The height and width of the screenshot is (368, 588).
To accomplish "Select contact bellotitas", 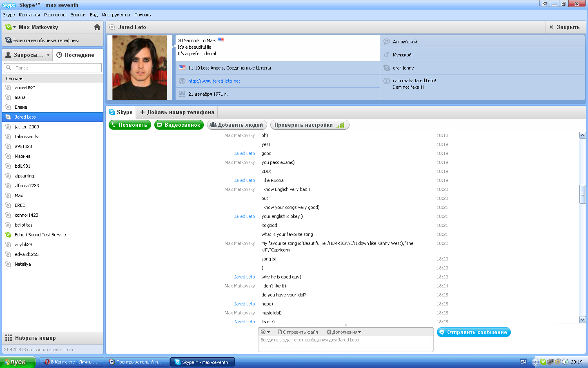I will tap(53, 225).
